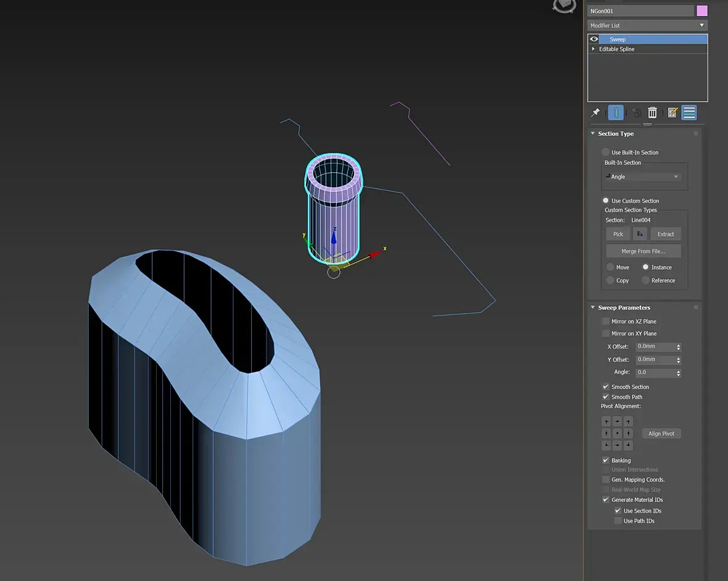
Task: Click the pick shape from scene icon
Action: pos(639,234)
